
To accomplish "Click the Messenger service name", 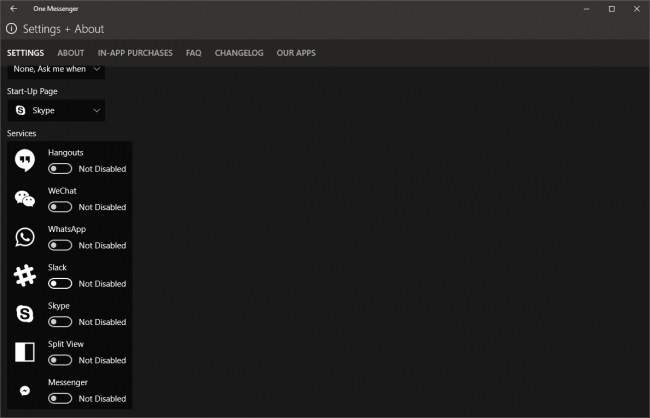I will [68, 382].
